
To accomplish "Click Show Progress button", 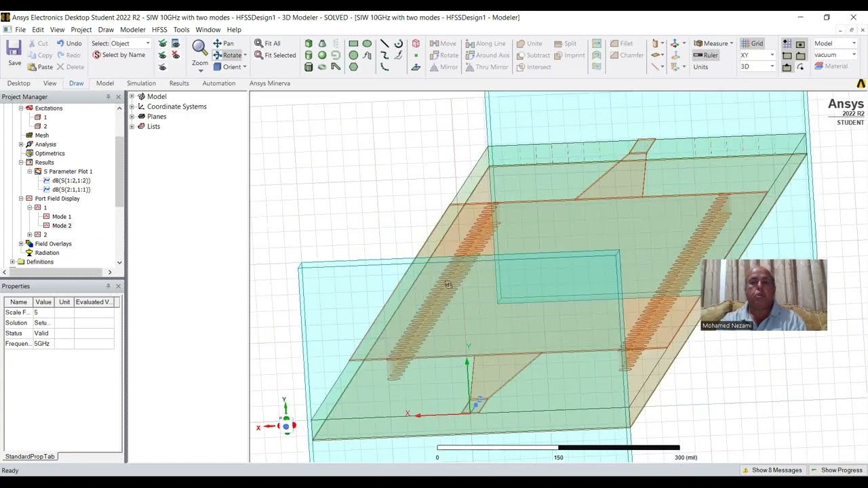I will [x=836, y=470].
